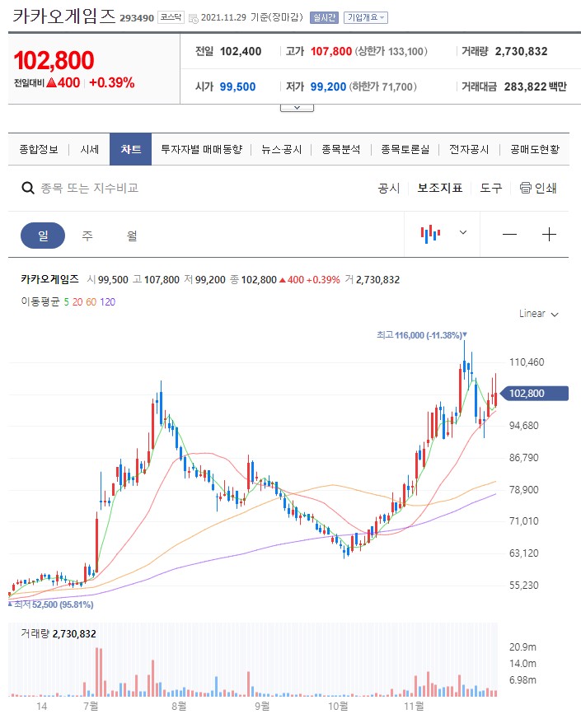The height and width of the screenshot is (728, 581).
Task: Open the Linear scale dropdown
Action: click(x=539, y=314)
